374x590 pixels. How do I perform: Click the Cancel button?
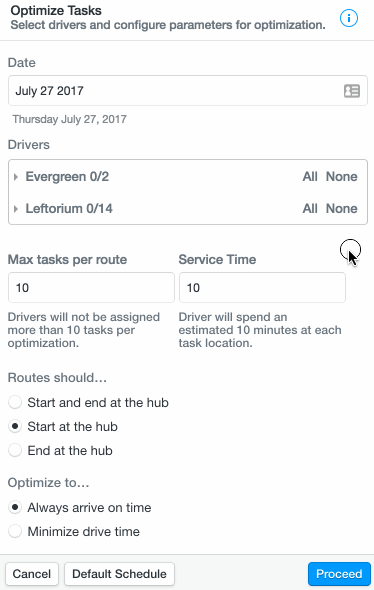pos(32,574)
